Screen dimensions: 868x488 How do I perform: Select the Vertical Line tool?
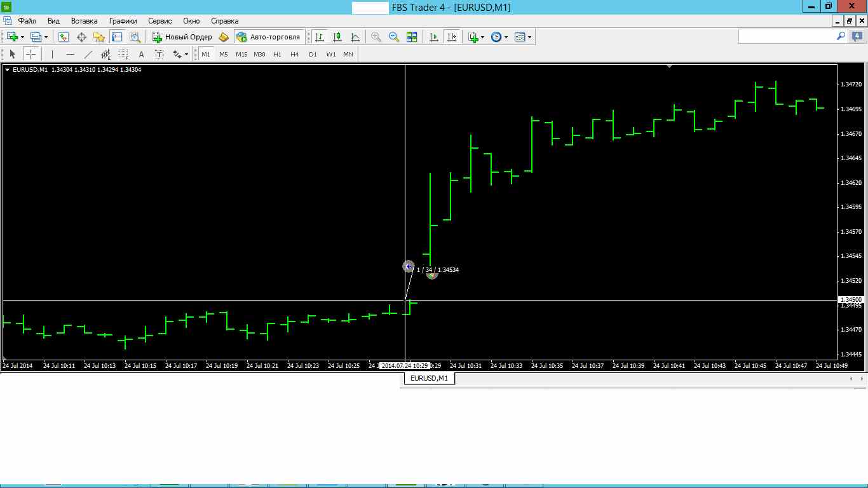coord(52,54)
